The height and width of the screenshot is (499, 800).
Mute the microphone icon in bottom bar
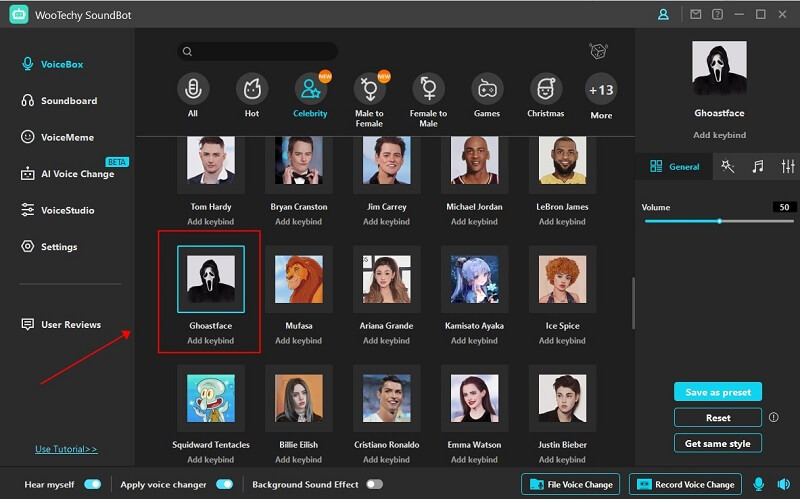click(x=759, y=484)
